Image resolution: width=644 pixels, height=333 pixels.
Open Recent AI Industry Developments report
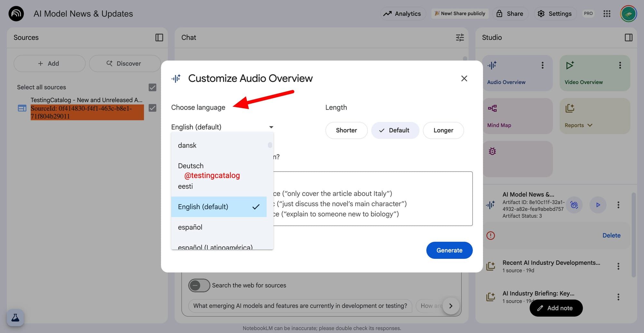(551, 266)
